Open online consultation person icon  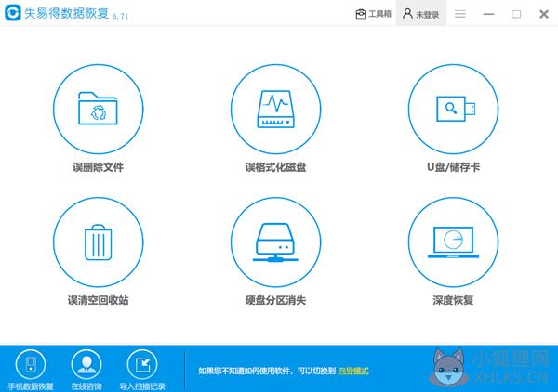point(86,364)
